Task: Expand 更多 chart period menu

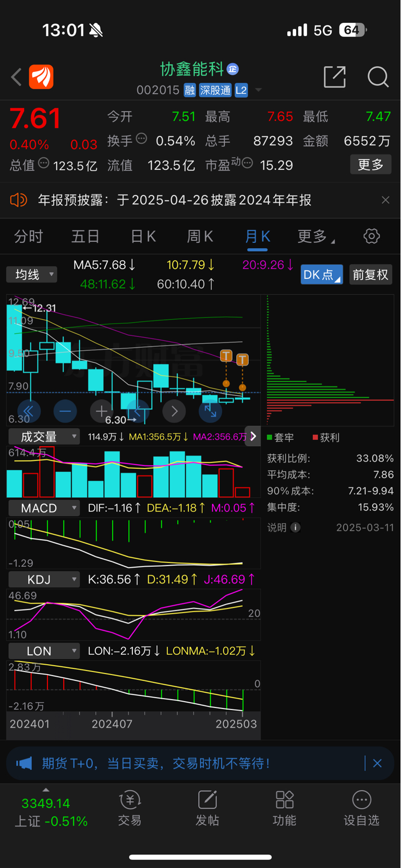Action: (x=316, y=236)
